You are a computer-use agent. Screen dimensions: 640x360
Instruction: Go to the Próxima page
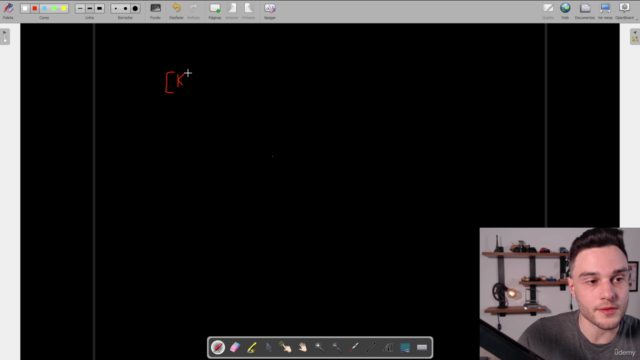click(x=249, y=11)
